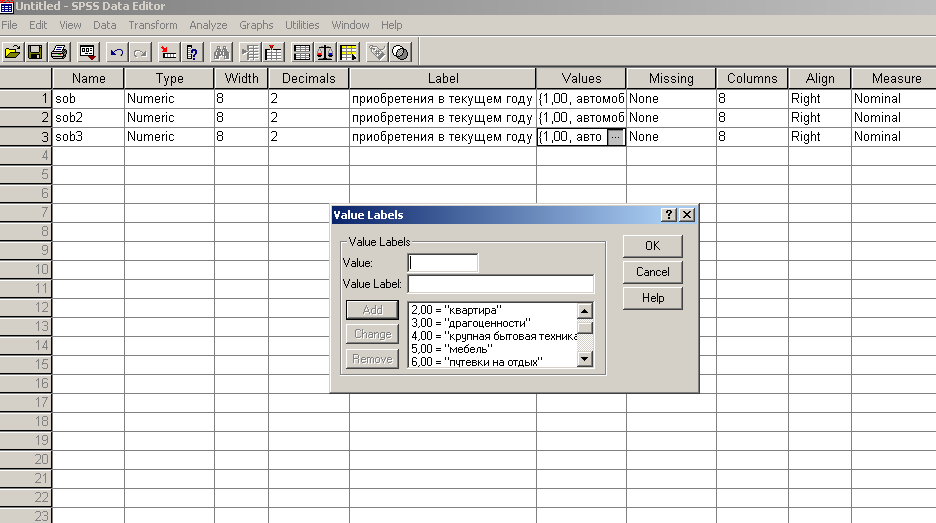This screenshot has height=523, width=936.
Task: Click the Print toolbar icon
Action: tap(59, 53)
